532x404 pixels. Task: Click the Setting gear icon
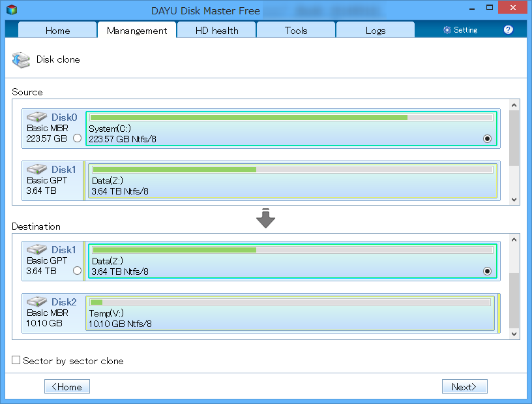click(x=447, y=30)
